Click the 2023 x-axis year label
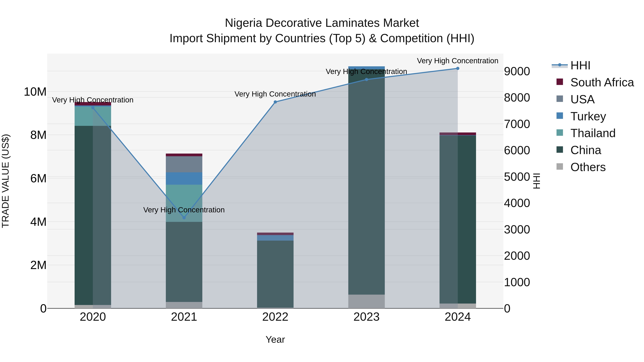The width and height of the screenshot is (644, 362). pos(367,317)
